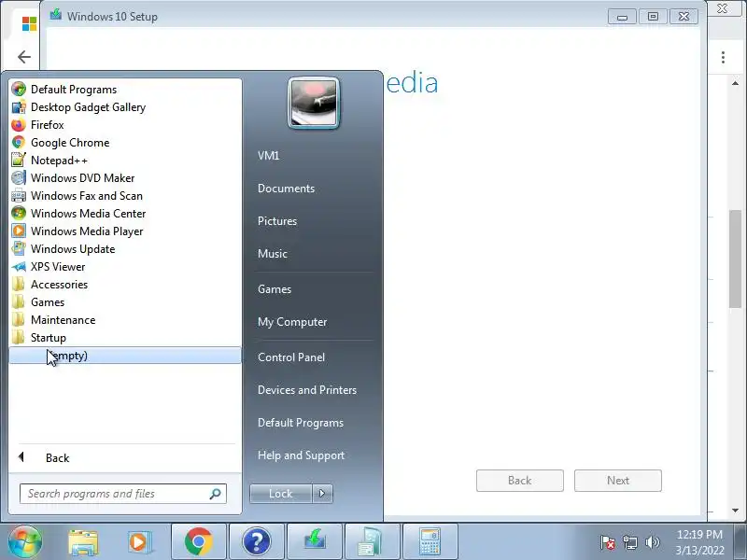Image resolution: width=747 pixels, height=560 pixels.
Task: Open Default Programs in right pane
Action: [300, 423]
